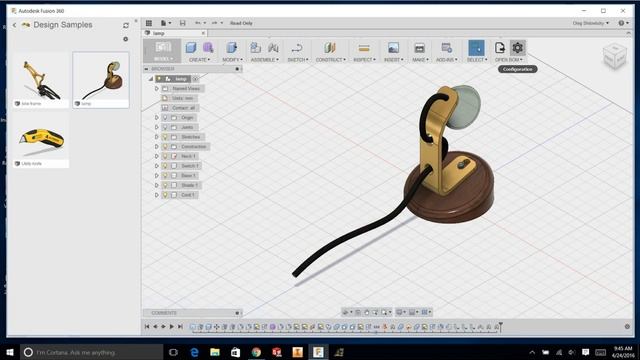Image resolution: width=640 pixels, height=360 pixels.
Task: Open the MAKE dropdown menu
Action: click(x=420, y=60)
